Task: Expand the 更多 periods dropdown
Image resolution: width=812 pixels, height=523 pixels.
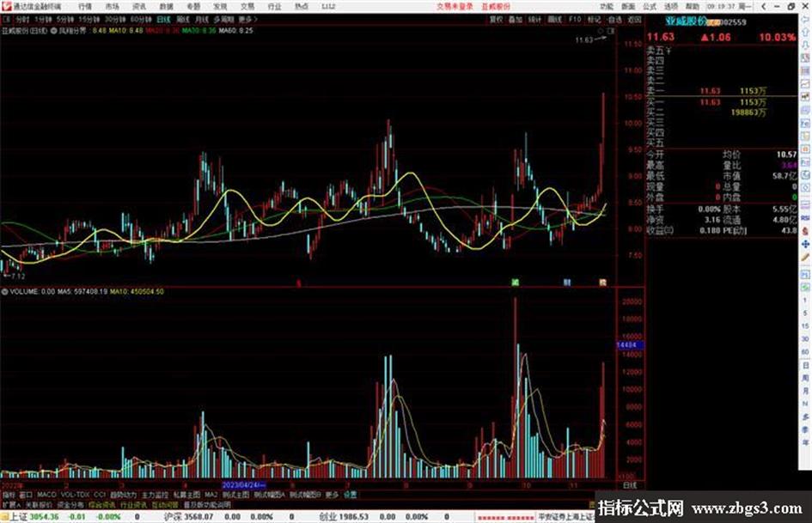Action: point(247,20)
